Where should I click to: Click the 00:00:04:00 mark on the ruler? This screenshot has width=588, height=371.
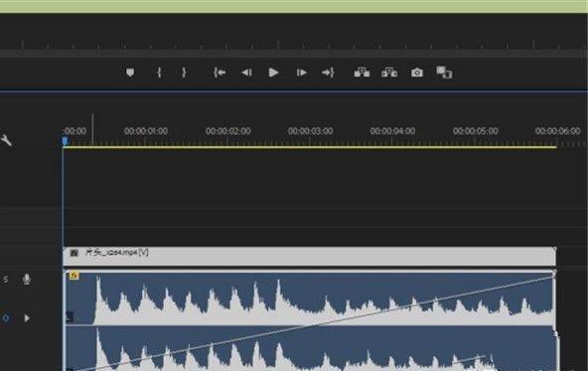coord(392,131)
